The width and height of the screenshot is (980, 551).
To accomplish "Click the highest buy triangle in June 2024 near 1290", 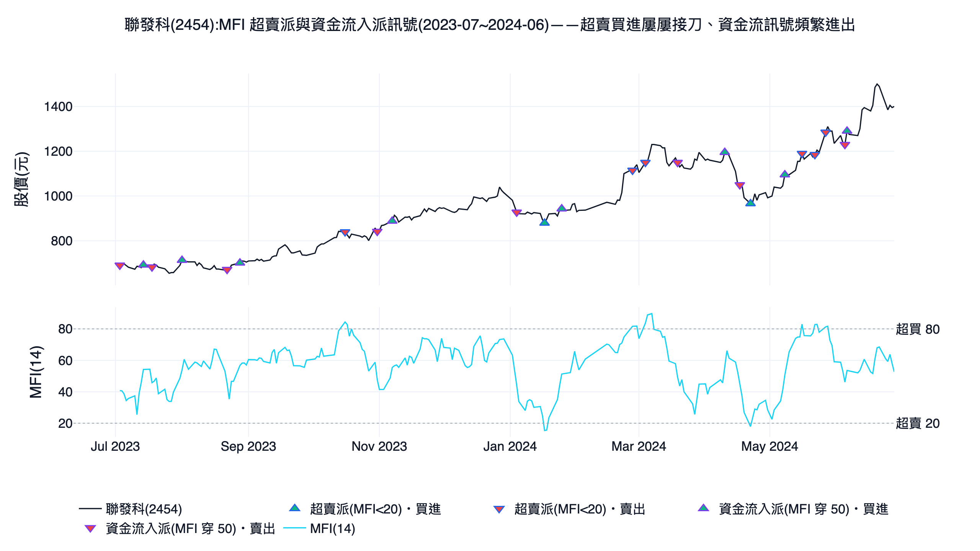I will [847, 130].
